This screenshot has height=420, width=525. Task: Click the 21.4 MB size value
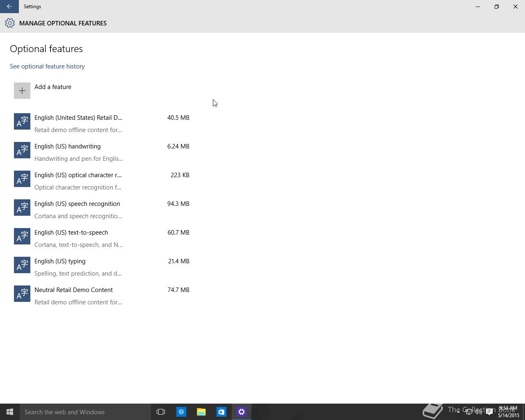pos(179,261)
